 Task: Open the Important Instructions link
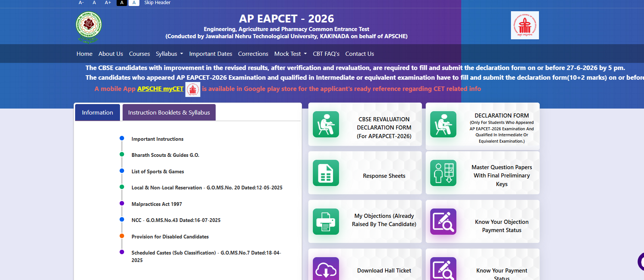click(x=157, y=139)
